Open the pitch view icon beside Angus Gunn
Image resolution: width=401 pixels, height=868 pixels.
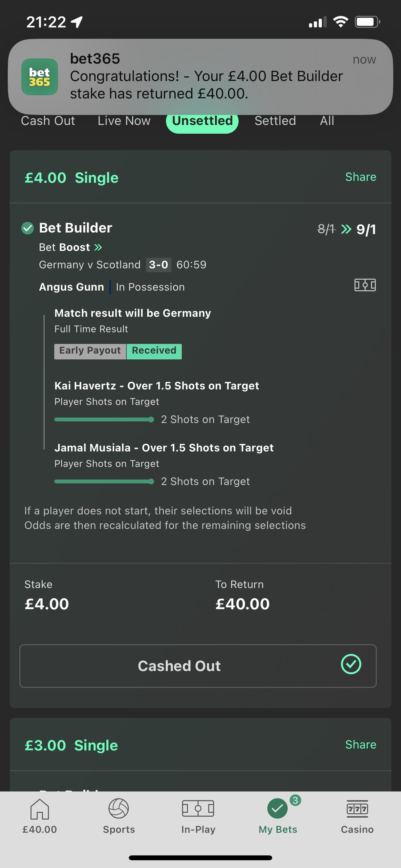365,285
